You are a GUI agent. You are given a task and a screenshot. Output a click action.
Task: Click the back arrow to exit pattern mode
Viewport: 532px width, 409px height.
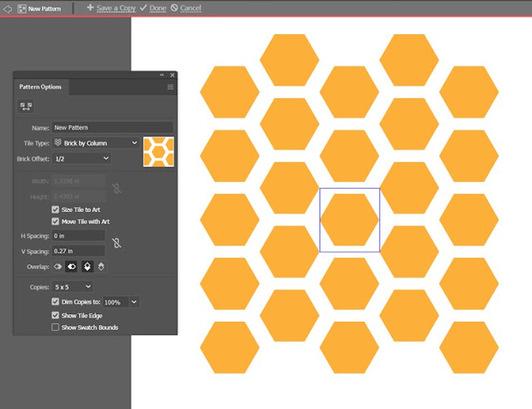7,8
